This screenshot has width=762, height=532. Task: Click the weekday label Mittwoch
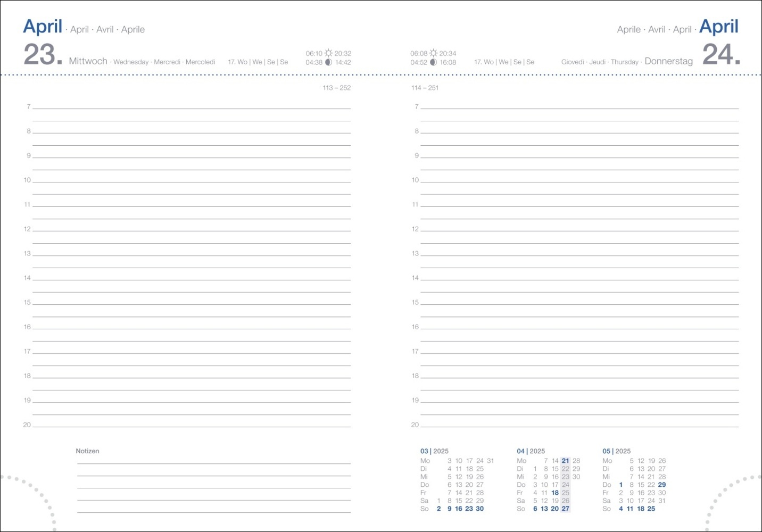[x=88, y=61]
